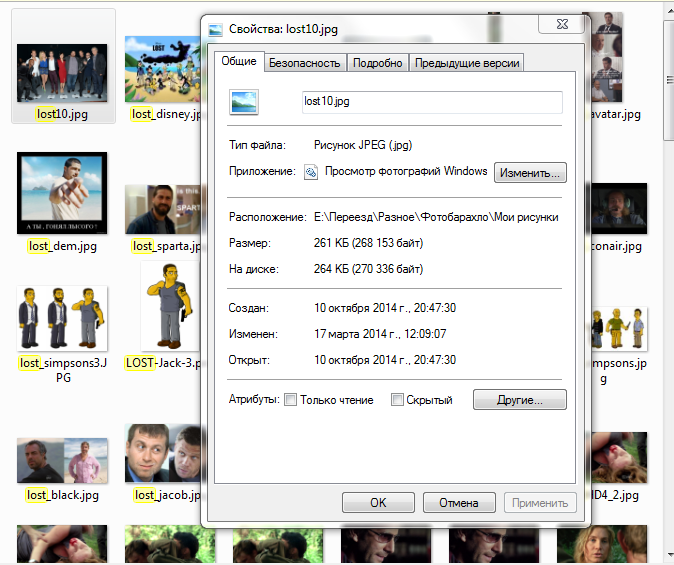
Task: Select the lost_black.jpg thumbnail
Action: coord(62,461)
